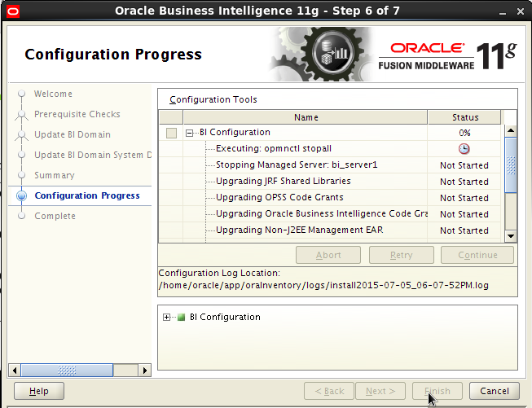Minimize the installer window
Viewport: 532px width, 408px height.
coord(503,12)
